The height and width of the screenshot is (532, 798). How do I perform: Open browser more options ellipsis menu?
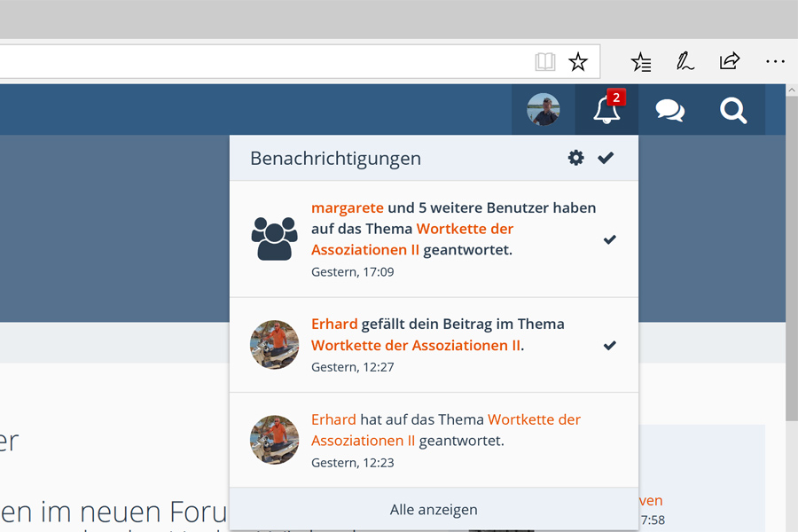point(775,62)
